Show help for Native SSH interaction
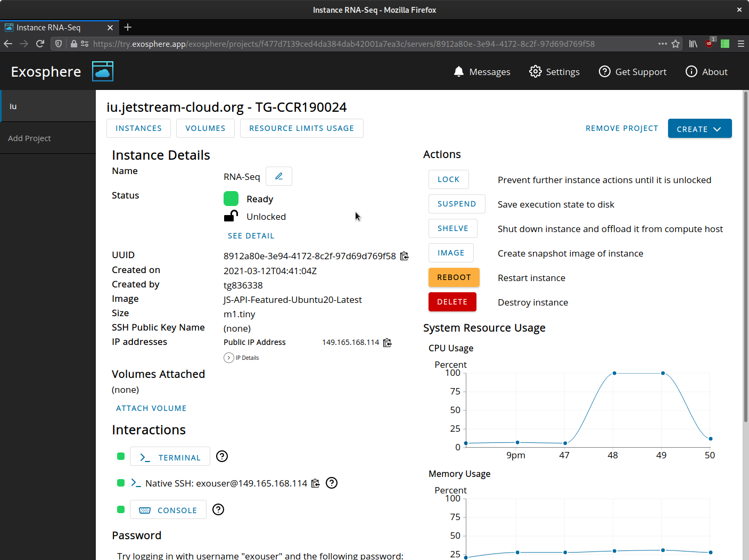 coord(332,483)
